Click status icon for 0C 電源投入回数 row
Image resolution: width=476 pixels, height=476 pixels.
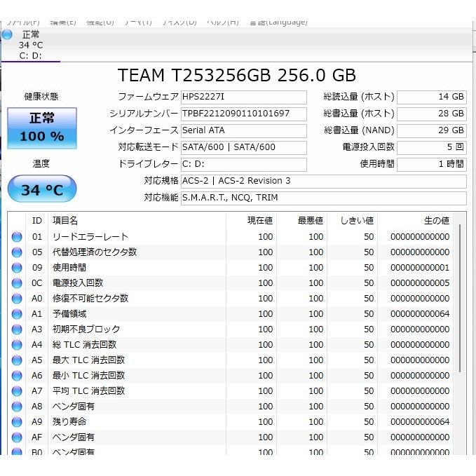[x=17, y=283]
